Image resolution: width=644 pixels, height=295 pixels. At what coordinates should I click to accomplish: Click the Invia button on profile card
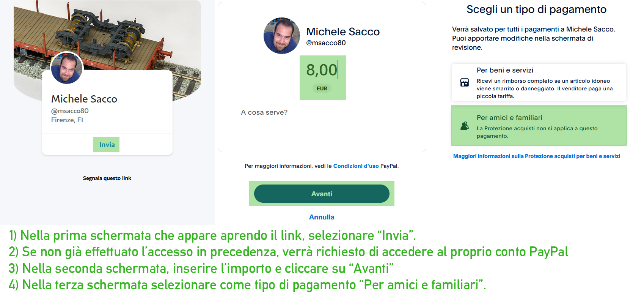click(x=107, y=144)
